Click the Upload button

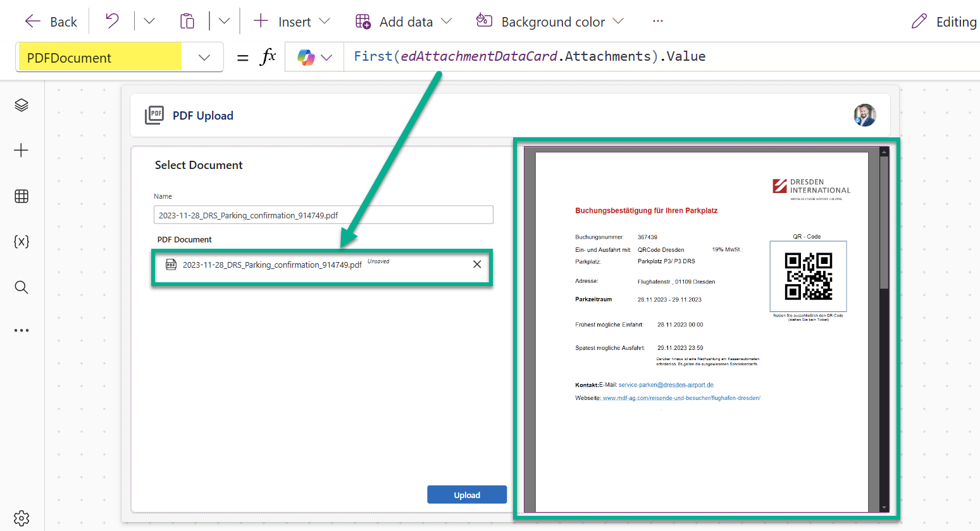[x=467, y=495]
